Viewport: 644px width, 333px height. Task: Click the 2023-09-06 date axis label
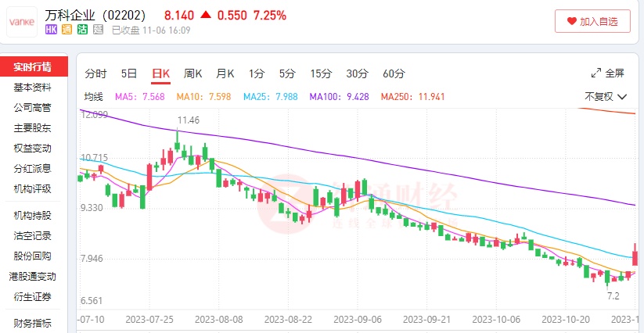click(358, 320)
